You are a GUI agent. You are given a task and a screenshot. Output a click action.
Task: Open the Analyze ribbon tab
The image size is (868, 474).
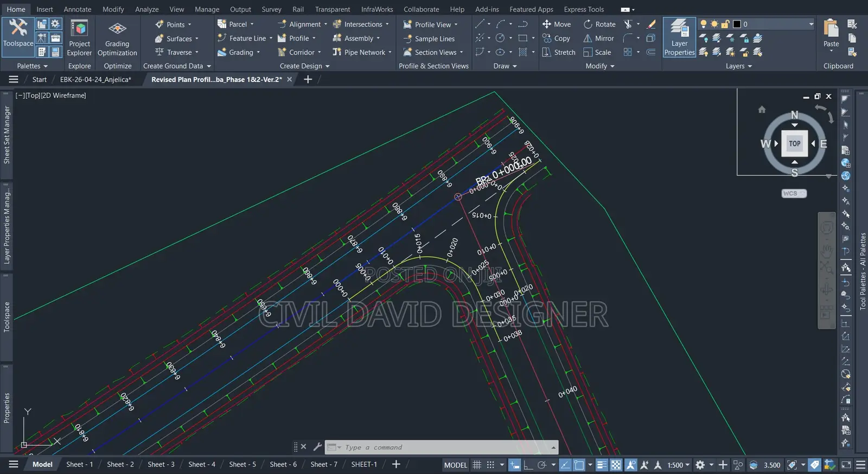coord(146,9)
